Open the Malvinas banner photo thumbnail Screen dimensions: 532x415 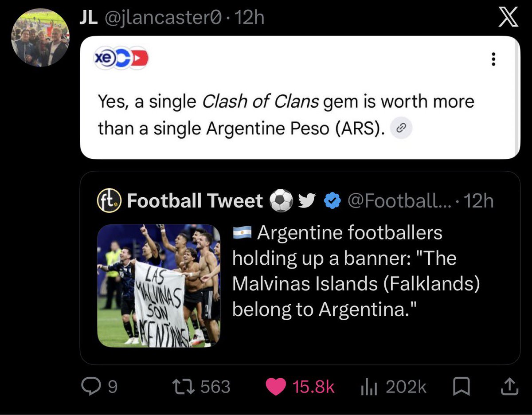159,286
